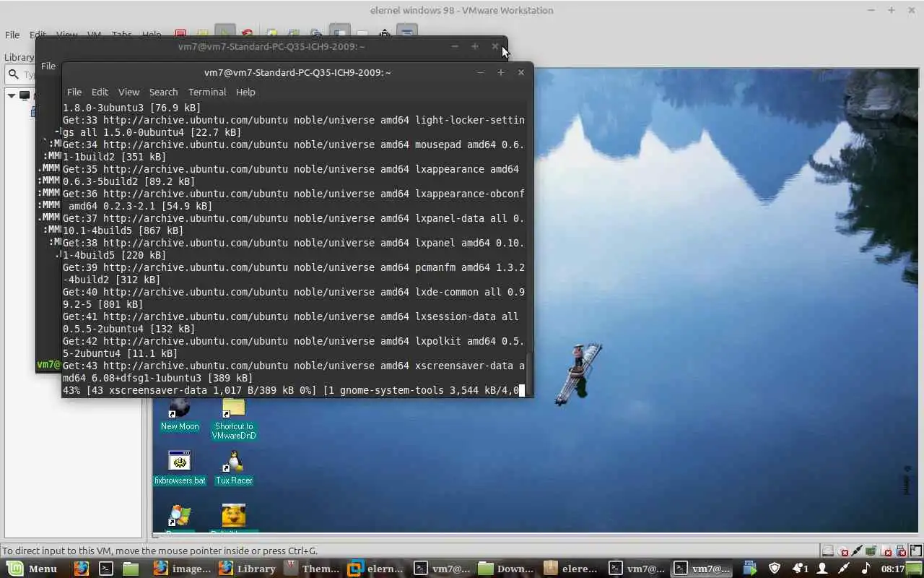This screenshot has height=578, width=924.
Task: Click VMware message log status icon
Action: pyautogui.click(x=915, y=551)
